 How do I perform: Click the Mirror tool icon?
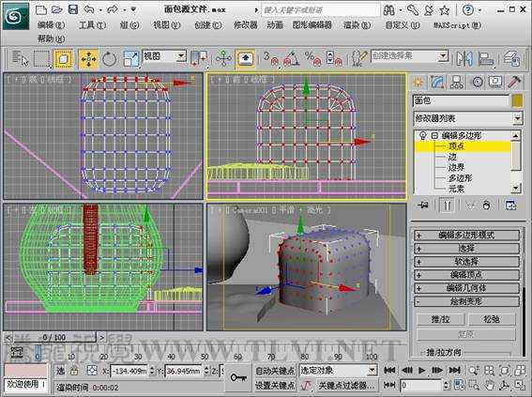(x=464, y=58)
